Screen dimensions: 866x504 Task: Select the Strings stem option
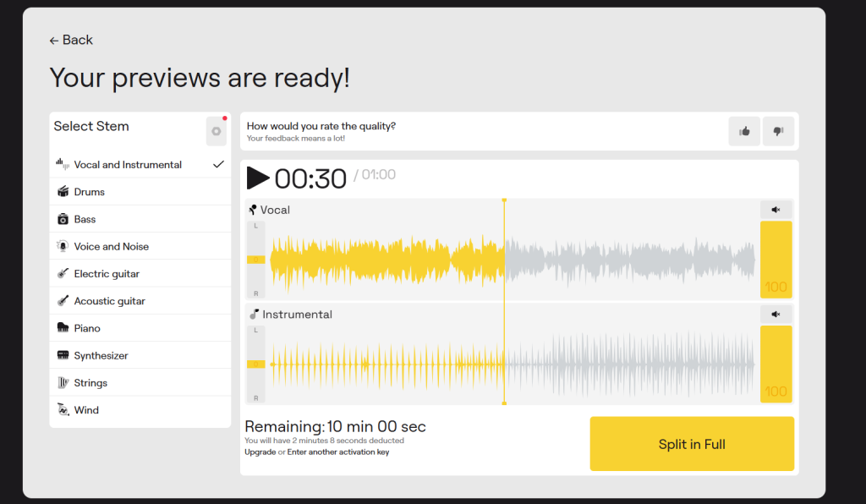(90, 383)
